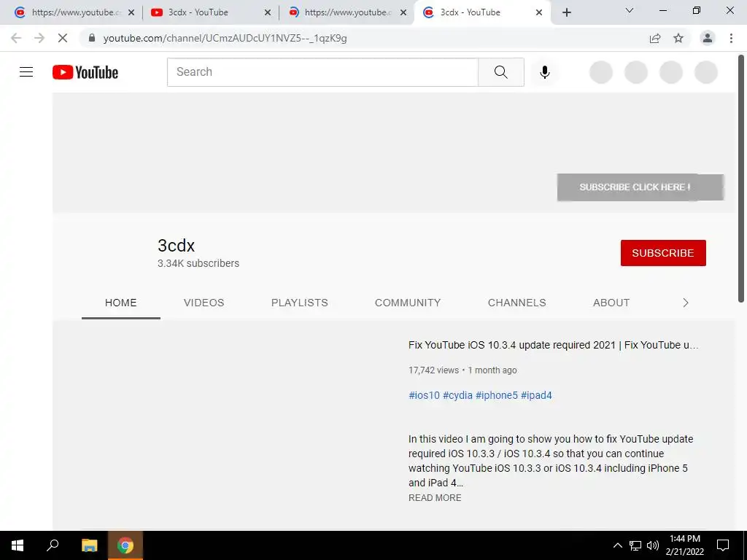Open the COMMUNITY channel tab
Image resolution: width=747 pixels, height=560 pixels.
tap(408, 303)
